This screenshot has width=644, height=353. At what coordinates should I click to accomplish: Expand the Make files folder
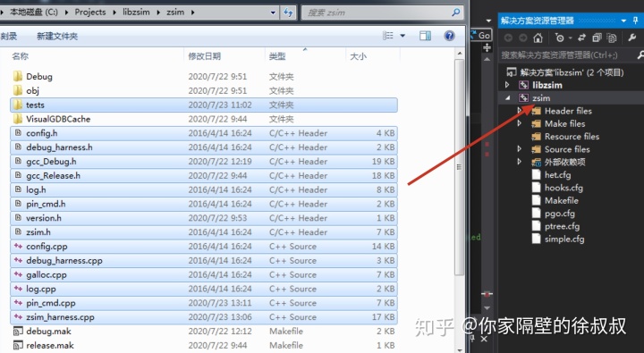(520, 123)
